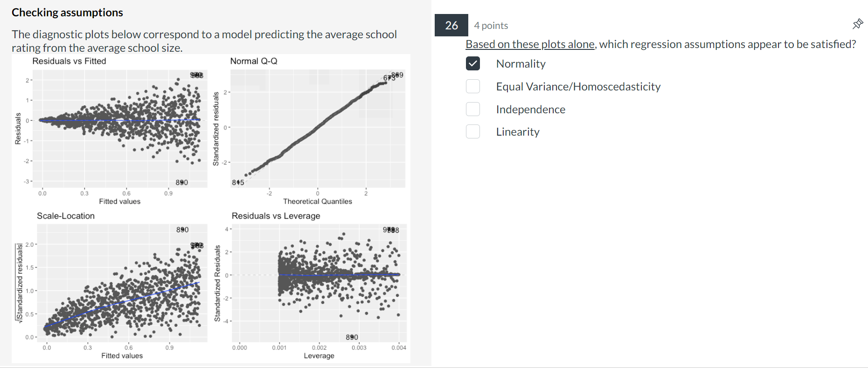Click the "Checking assumptions" heading

(67, 13)
